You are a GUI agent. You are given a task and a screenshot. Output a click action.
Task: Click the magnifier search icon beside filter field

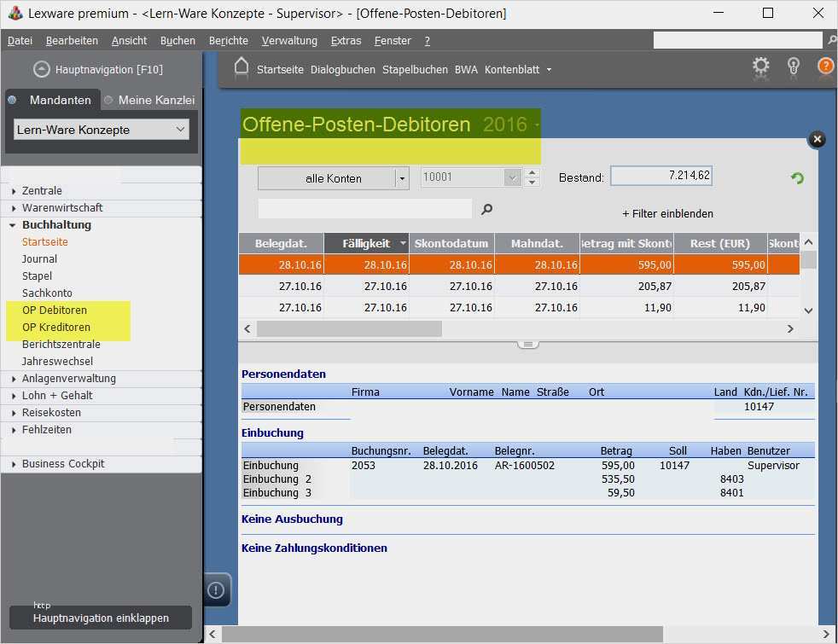pos(487,209)
